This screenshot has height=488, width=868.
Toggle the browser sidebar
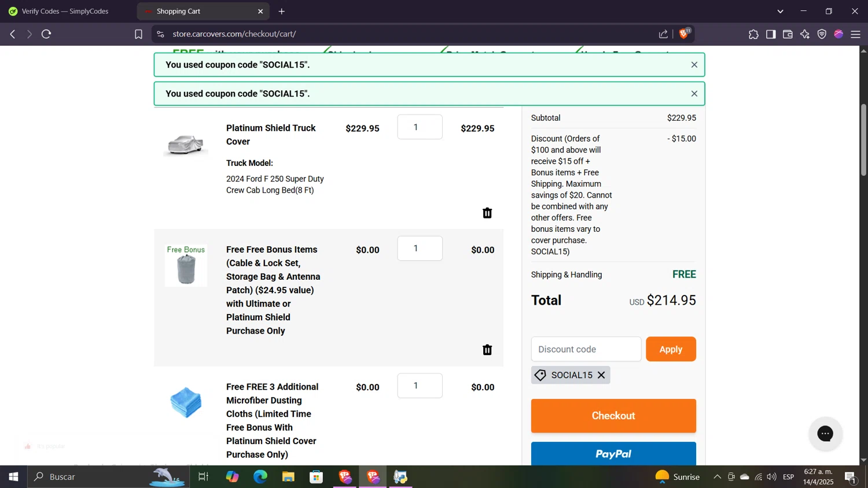[x=771, y=34]
